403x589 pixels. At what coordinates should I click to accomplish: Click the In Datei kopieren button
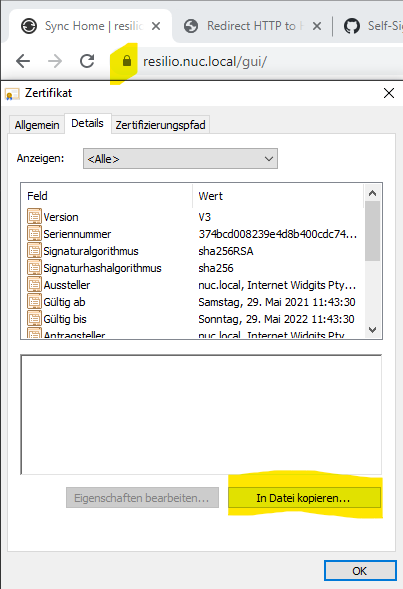[304, 498]
